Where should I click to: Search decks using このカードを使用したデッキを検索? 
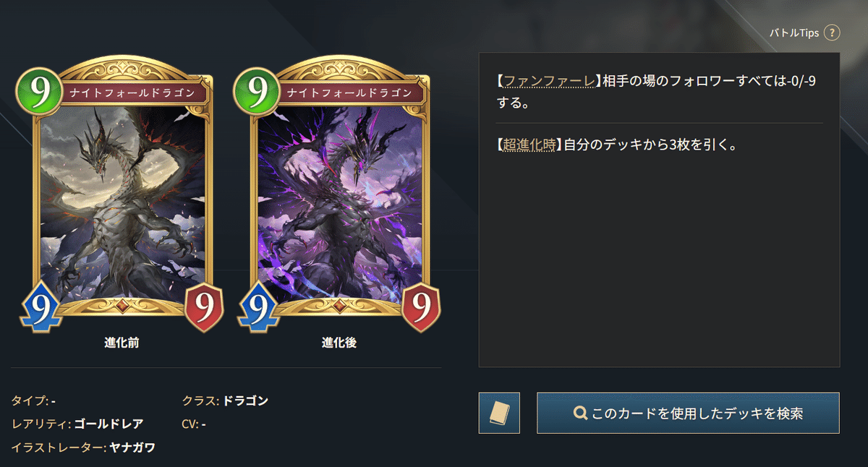pyautogui.click(x=688, y=414)
